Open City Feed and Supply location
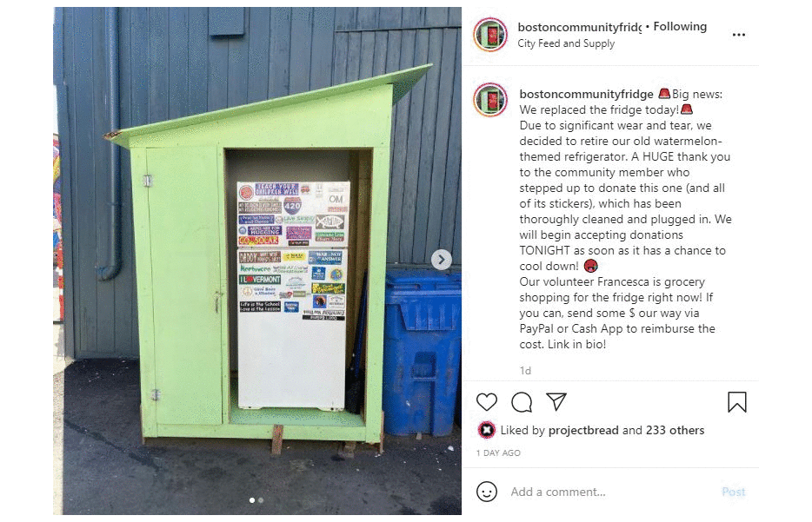The width and height of the screenshot is (812, 522). click(x=566, y=43)
